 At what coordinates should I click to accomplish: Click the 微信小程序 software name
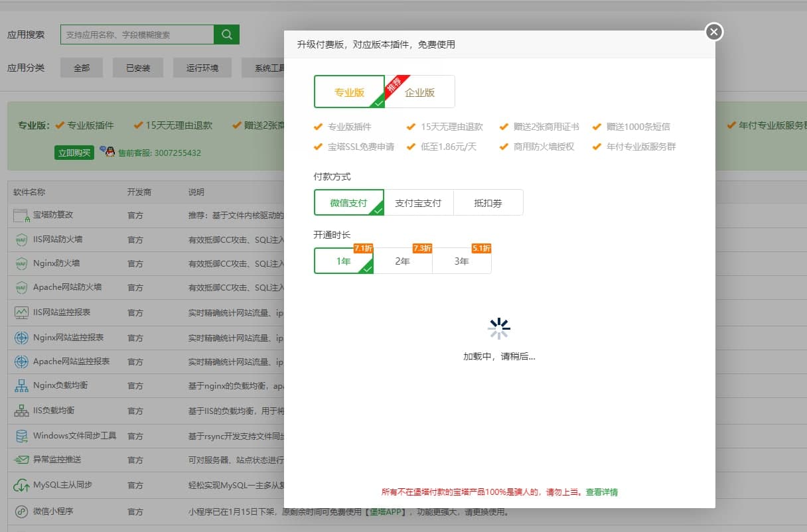(53, 511)
